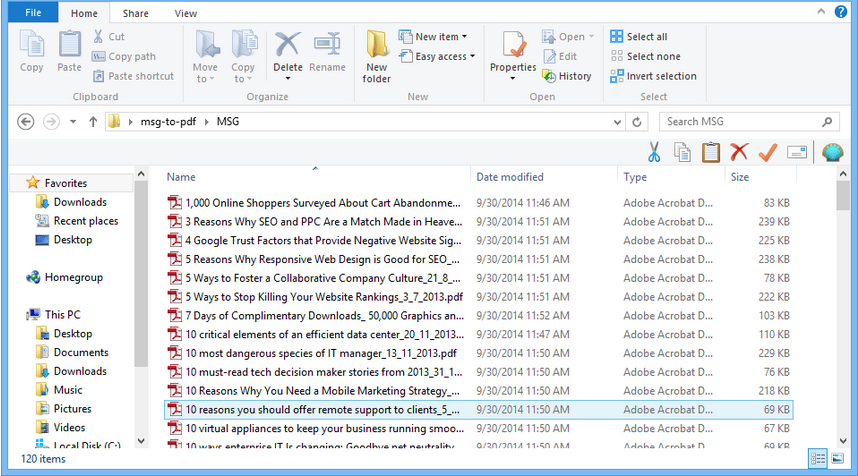Viewport: 858px width, 476px height.
Task: Click the blue shell icon in lower toolbar
Action: point(832,152)
